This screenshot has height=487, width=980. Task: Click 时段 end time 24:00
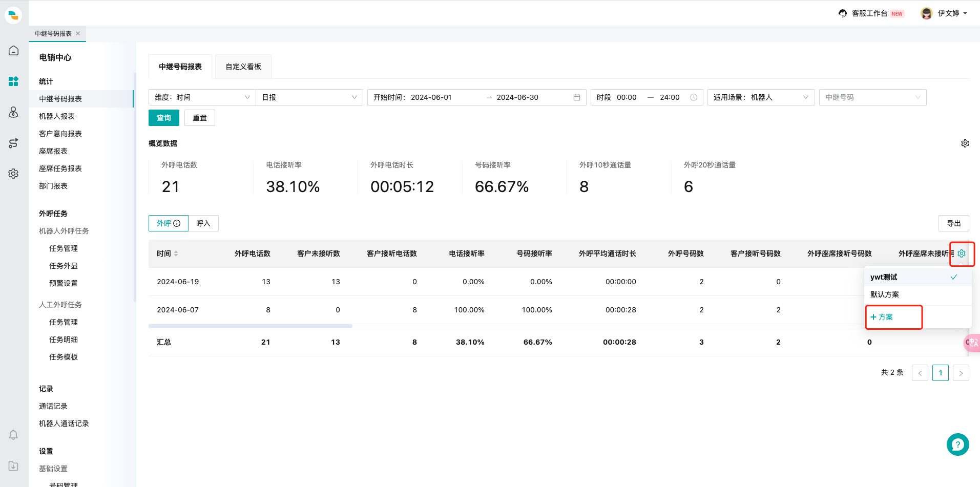point(670,97)
